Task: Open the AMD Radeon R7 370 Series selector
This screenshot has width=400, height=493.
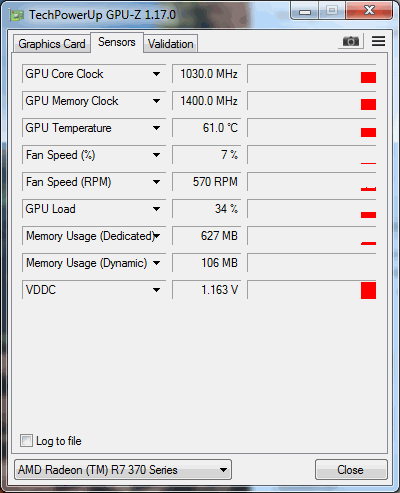Action: [x=123, y=470]
